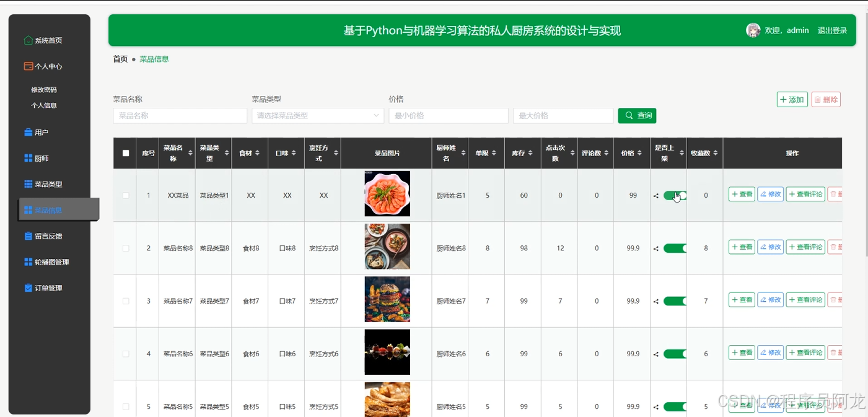Click the green 查询 search button
Image resolution: width=868 pixels, height=417 pixels.
[637, 116]
